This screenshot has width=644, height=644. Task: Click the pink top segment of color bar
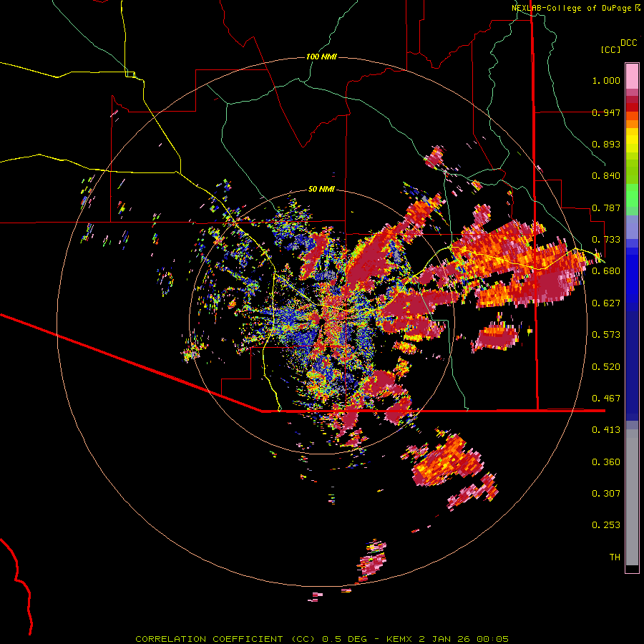pos(632,77)
